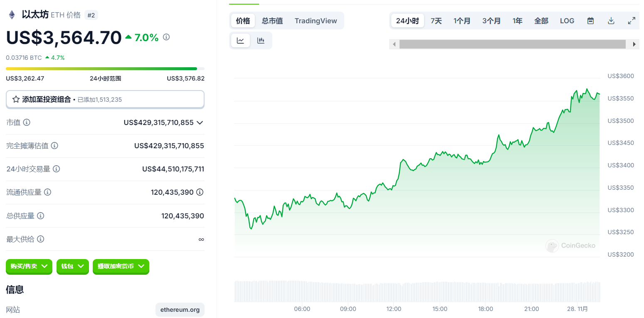Image resolution: width=644 pixels, height=318 pixels.
Task: Select 3个月 time range
Action: pyautogui.click(x=491, y=21)
